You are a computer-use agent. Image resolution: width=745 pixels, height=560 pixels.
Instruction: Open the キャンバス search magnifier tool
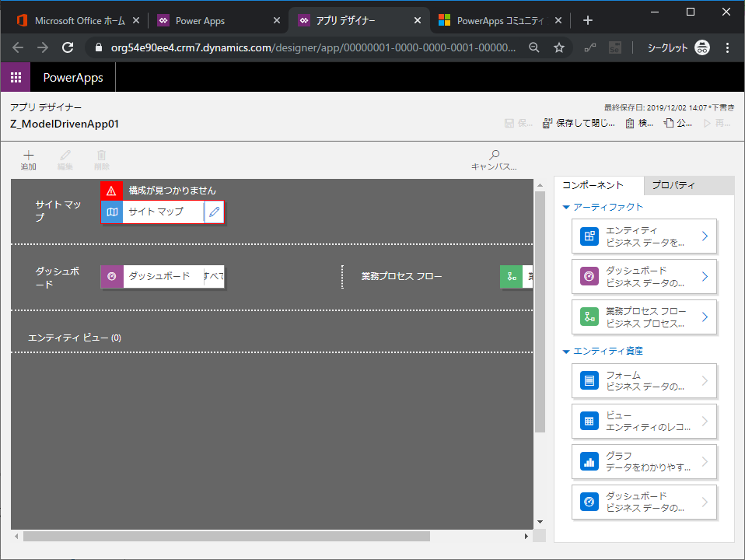click(x=494, y=155)
